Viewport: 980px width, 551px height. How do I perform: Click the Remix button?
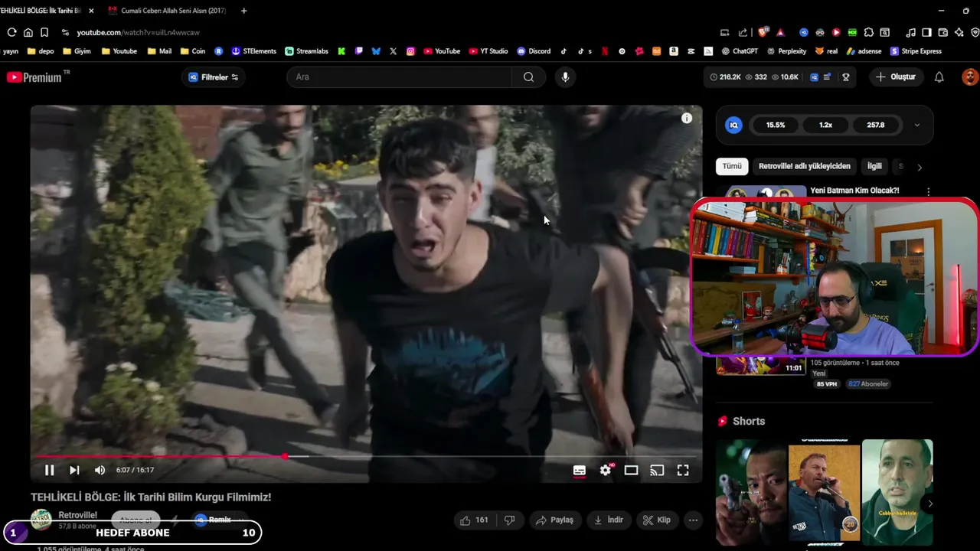pyautogui.click(x=215, y=520)
